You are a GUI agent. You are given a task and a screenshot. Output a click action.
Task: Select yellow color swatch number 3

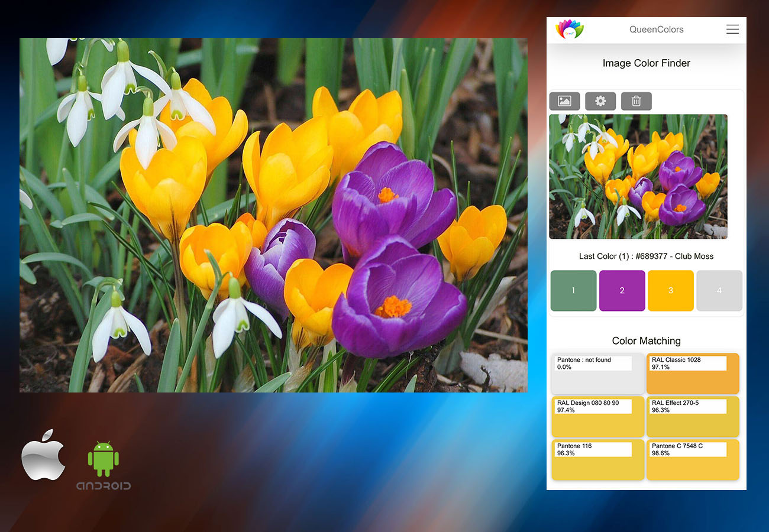point(670,291)
